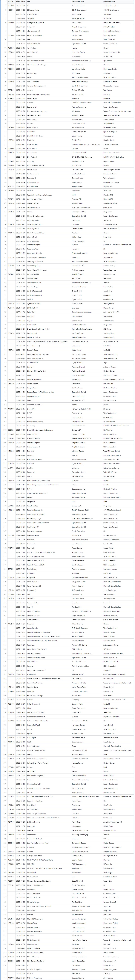Select the title cell Creeper World 4
The height and width of the screenshot is (980, 135).
tap(49, 274)
